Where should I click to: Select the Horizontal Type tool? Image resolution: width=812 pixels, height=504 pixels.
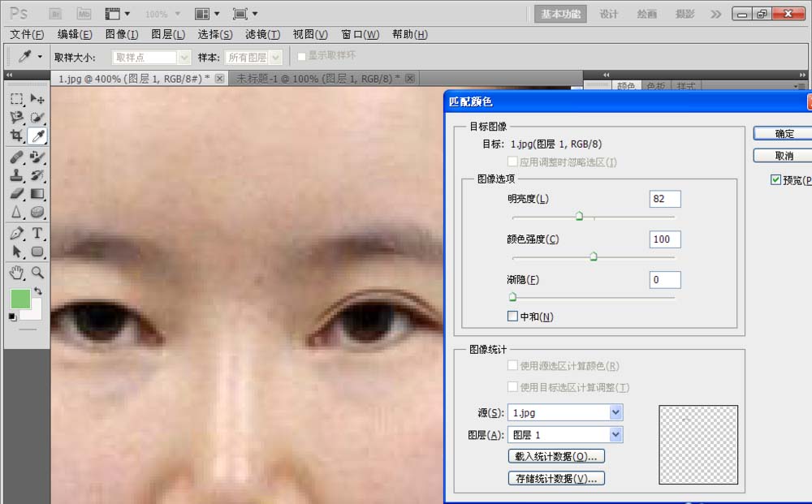click(37, 234)
